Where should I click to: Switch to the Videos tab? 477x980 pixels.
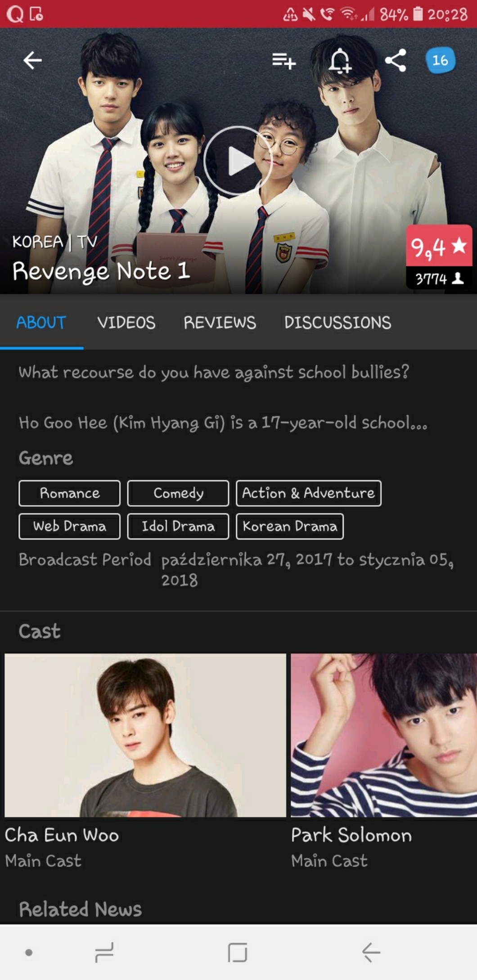(x=126, y=323)
